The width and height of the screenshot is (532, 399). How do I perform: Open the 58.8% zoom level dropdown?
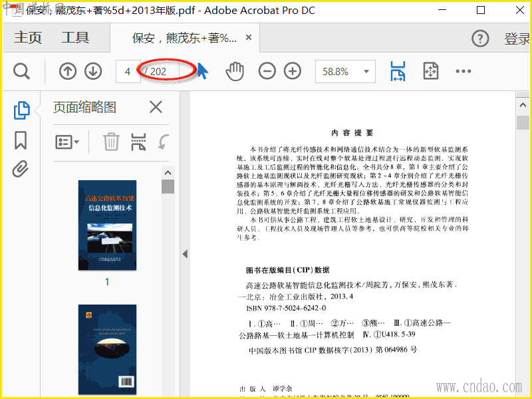345,72
